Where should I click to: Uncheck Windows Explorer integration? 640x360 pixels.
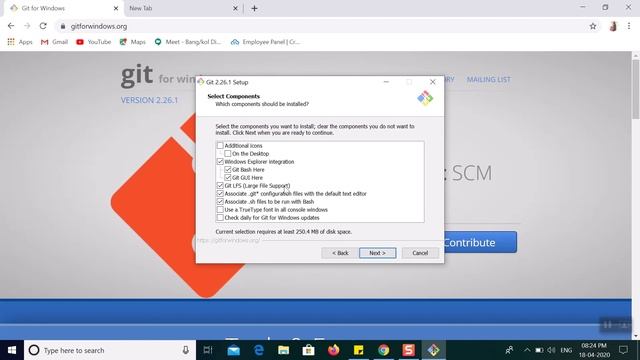pyautogui.click(x=220, y=162)
